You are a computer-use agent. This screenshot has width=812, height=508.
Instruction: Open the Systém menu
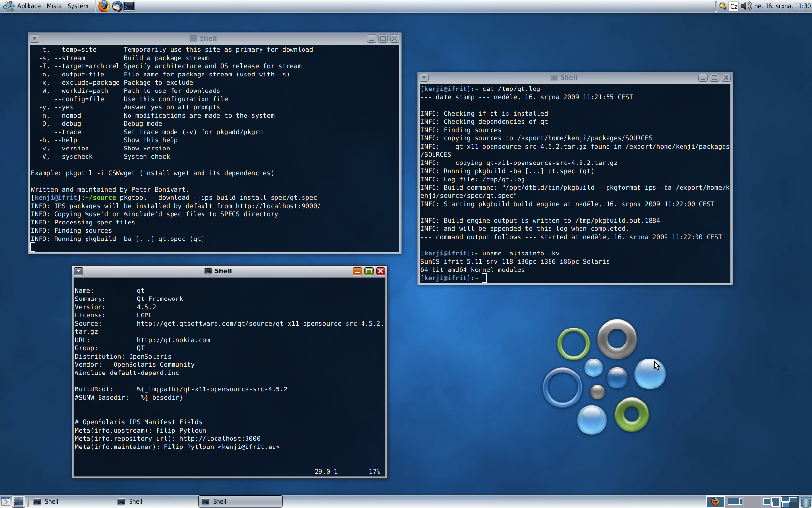78,6
